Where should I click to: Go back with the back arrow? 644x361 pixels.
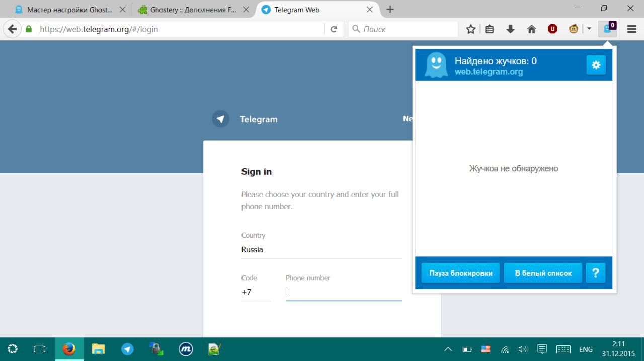click(12, 29)
